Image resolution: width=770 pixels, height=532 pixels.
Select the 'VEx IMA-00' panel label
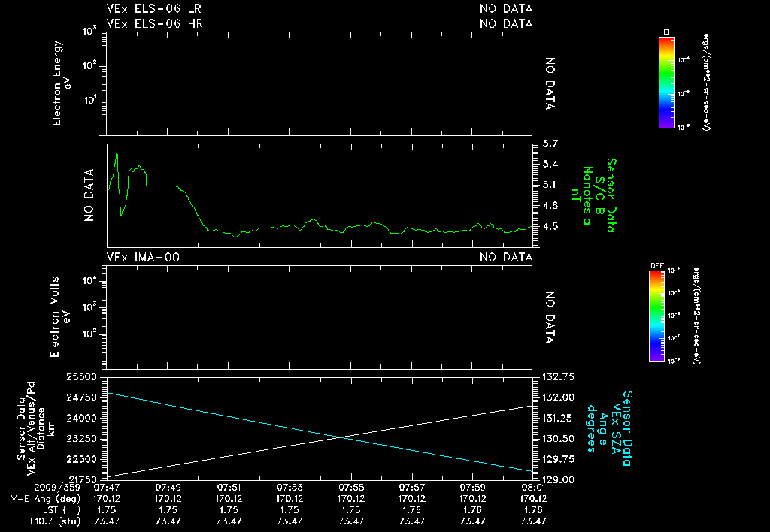pos(143,258)
